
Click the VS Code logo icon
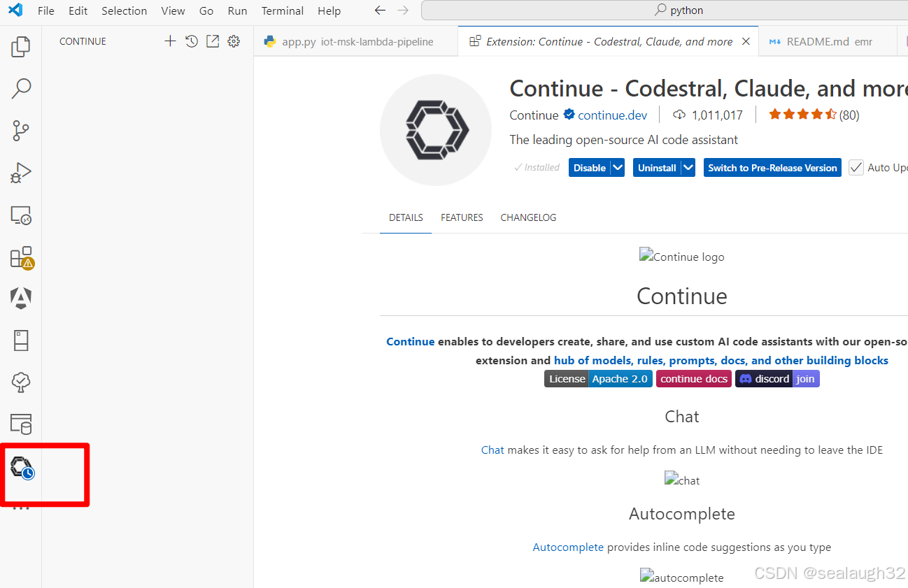15,10
